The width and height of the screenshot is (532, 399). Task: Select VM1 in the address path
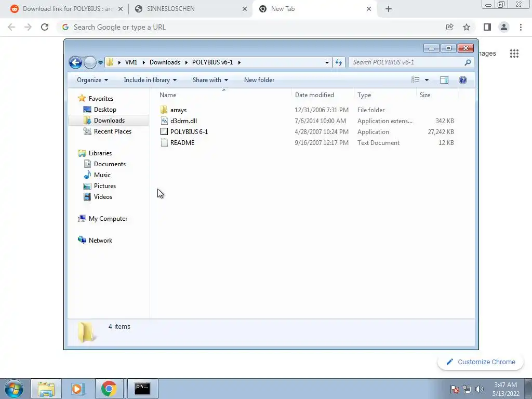131,62
